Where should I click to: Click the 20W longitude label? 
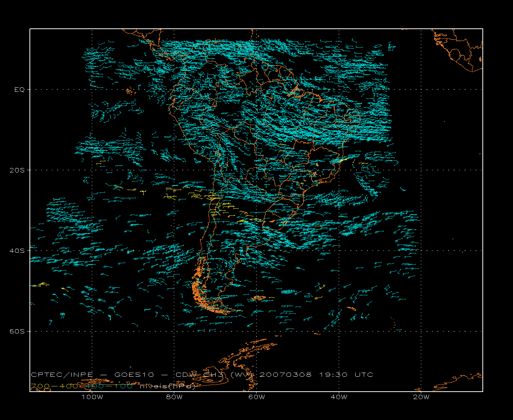coord(421,397)
